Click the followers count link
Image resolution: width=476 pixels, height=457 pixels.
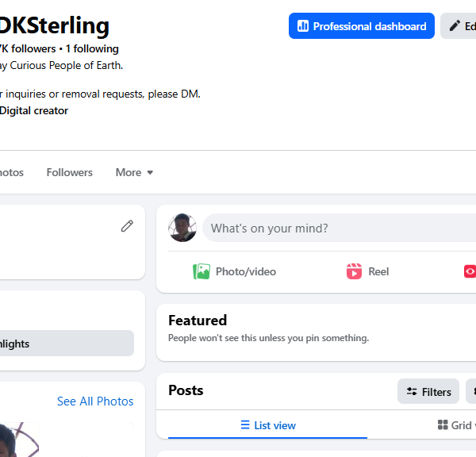[28, 48]
